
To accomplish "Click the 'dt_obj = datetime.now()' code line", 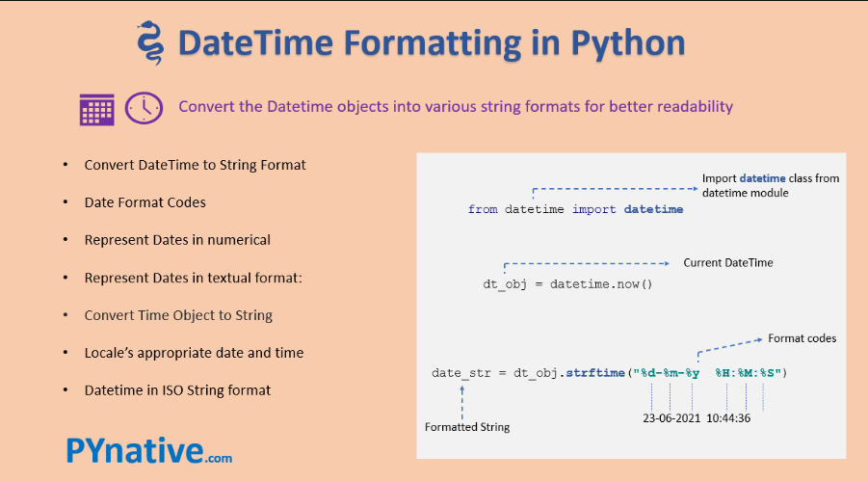I will [568, 284].
